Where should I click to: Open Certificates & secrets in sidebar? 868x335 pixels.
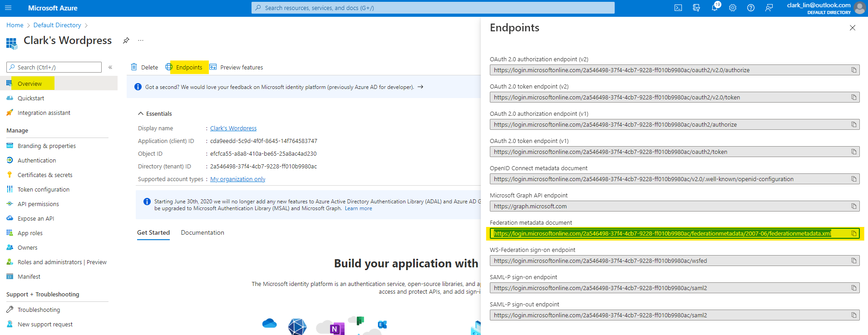(x=45, y=175)
